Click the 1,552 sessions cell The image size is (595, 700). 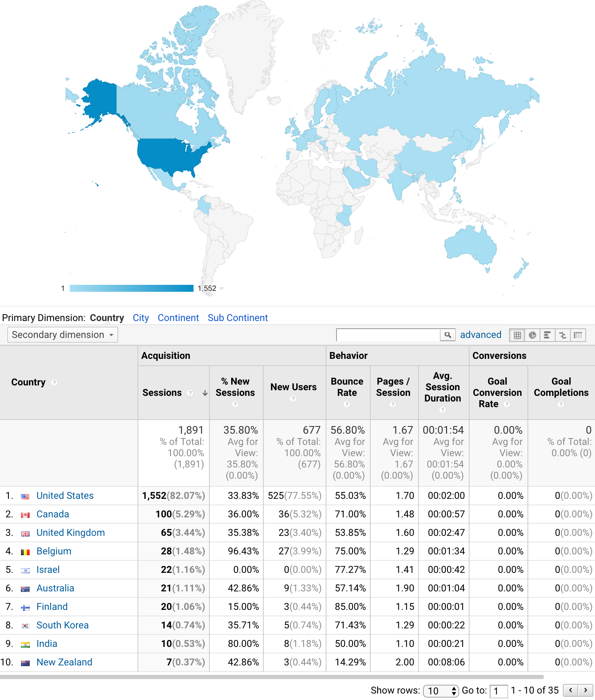[174, 496]
